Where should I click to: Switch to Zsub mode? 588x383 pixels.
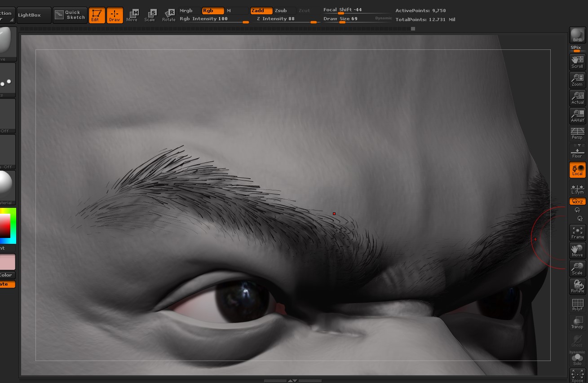[x=285, y=10]
